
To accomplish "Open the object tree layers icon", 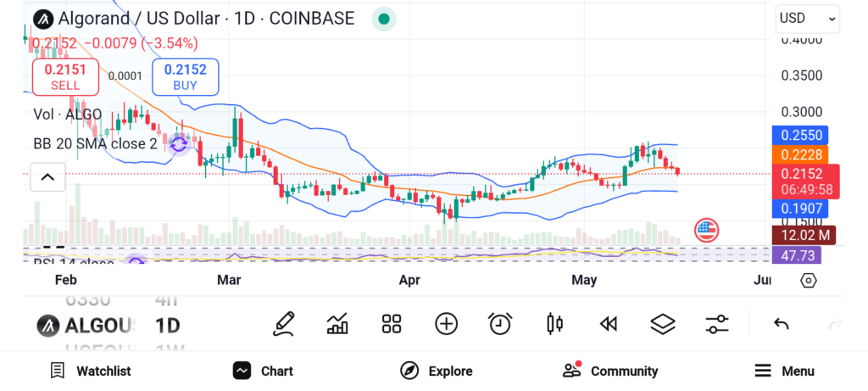I will 662,323.
